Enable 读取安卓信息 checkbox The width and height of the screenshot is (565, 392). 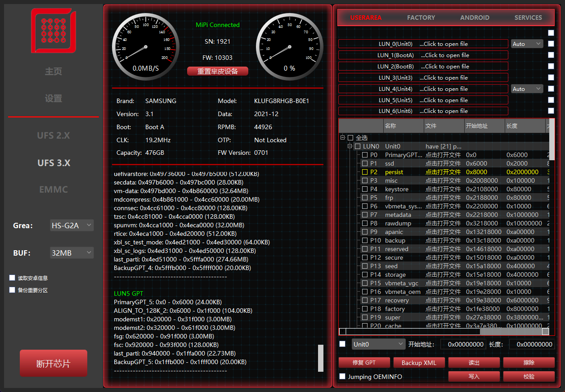[x=12, y=278]
